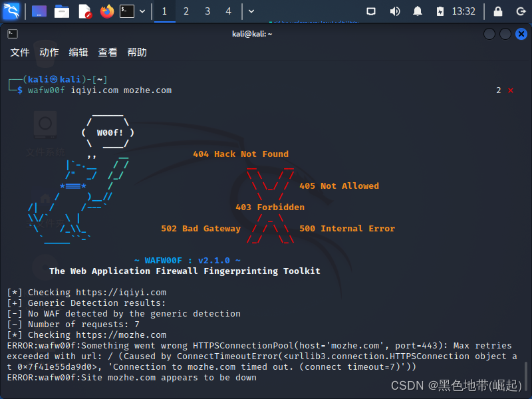The width and height of the screenshot is (532, 399).
Task: Click 'iqiyi.com mozhe.com' command arguments
Action: (121, 90)
